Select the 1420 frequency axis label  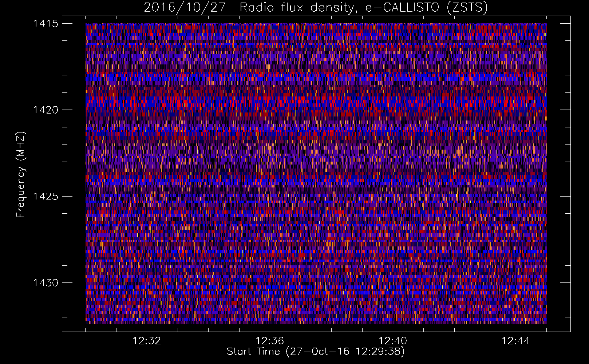tap(46, 110)
